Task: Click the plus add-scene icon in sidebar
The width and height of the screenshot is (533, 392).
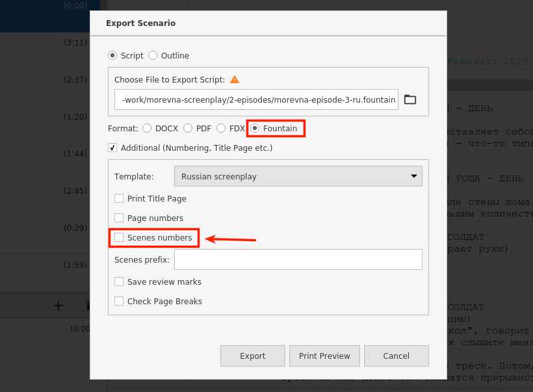Action: pyautogui.click(x=58, y=306)
